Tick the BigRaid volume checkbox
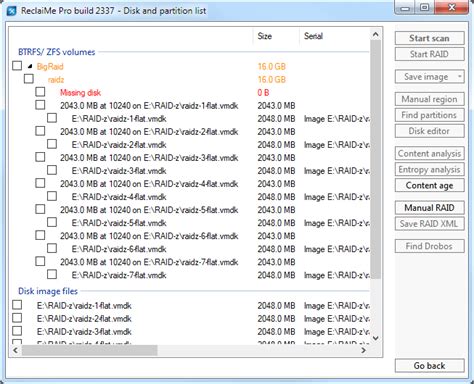The image size is (474, 384). click(17, 66)
